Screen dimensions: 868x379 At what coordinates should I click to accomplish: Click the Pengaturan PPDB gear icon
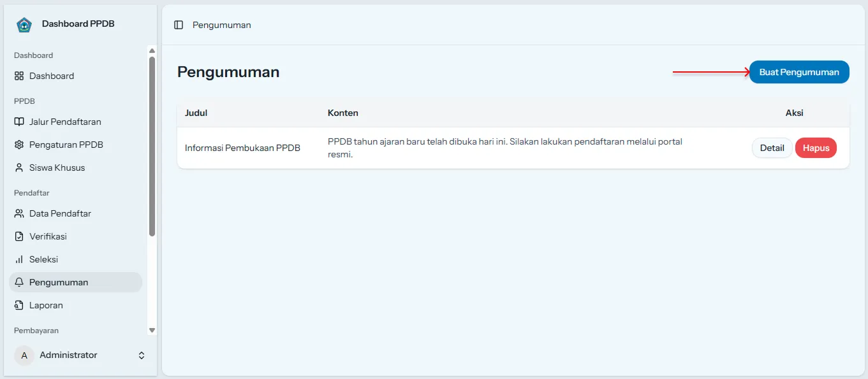tap(19, 145)
